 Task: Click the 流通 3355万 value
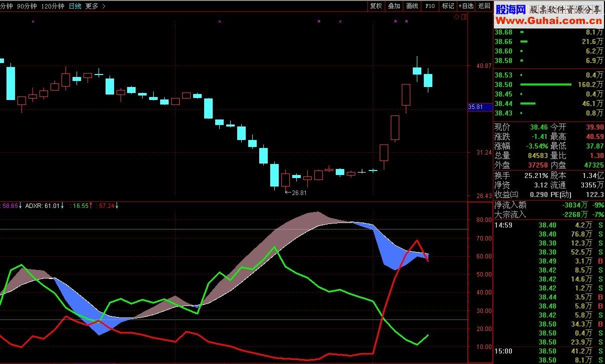pos(592,185)
